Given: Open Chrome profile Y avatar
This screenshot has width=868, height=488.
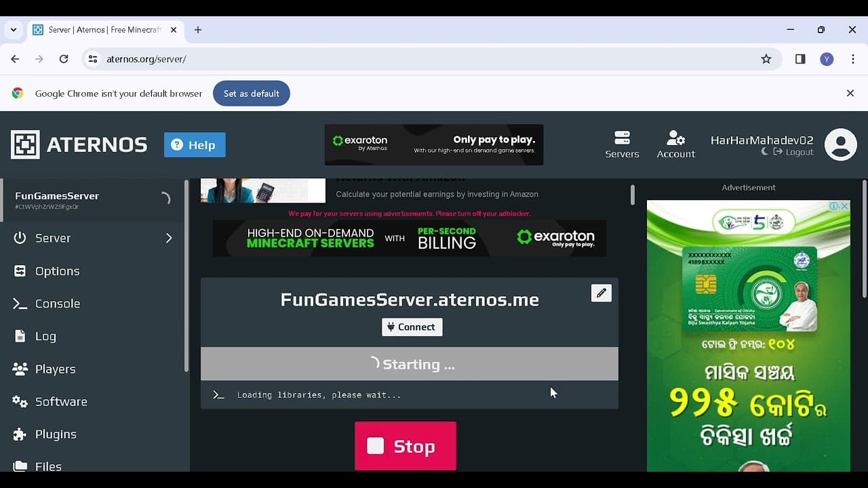Looking at the screenshot, I should coord(827,59).
